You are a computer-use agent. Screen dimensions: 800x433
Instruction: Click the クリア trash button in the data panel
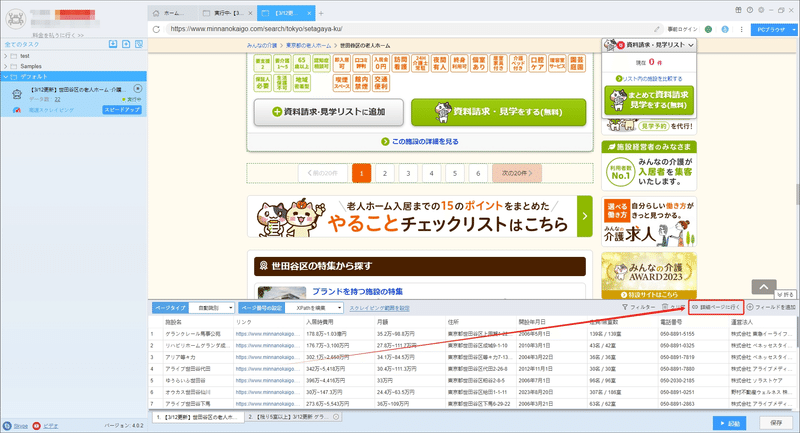pyautogui.click(x=673, y=307)
